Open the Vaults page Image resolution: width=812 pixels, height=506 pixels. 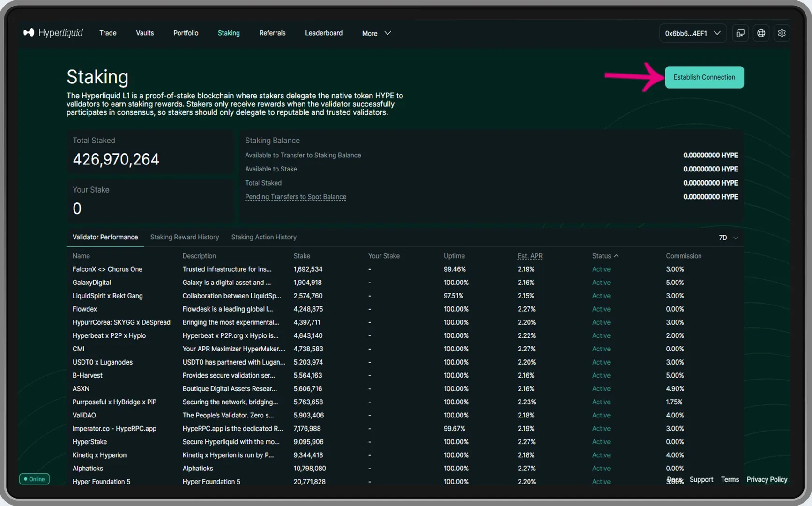pyautogui.click(x=145, y=33)
